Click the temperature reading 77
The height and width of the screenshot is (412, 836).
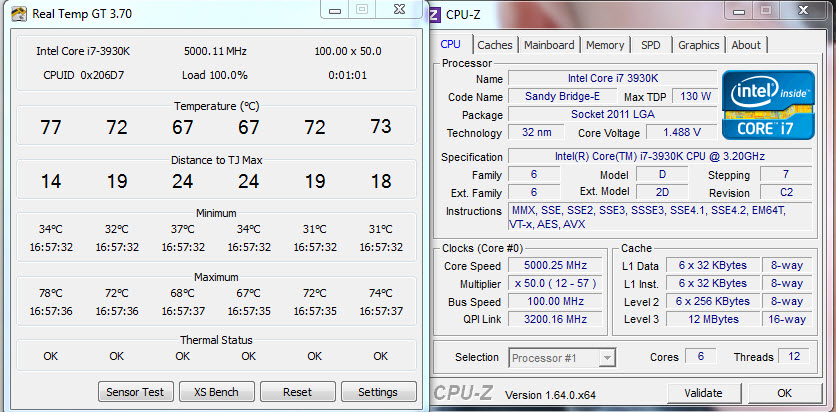point(51,127)
